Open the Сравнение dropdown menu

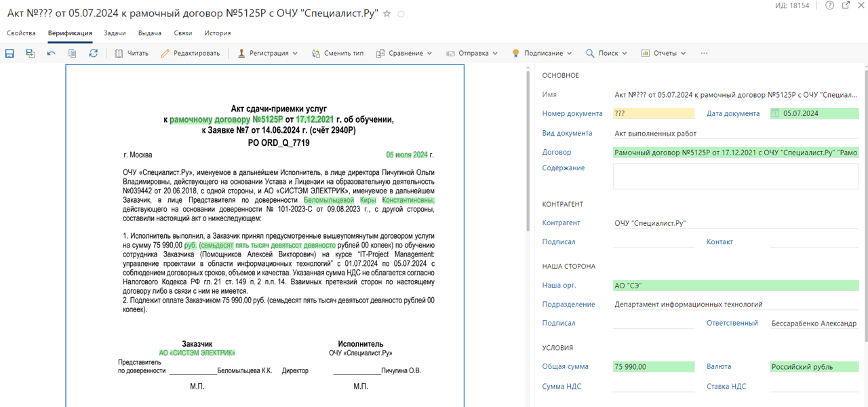click(x=404, y=53)
